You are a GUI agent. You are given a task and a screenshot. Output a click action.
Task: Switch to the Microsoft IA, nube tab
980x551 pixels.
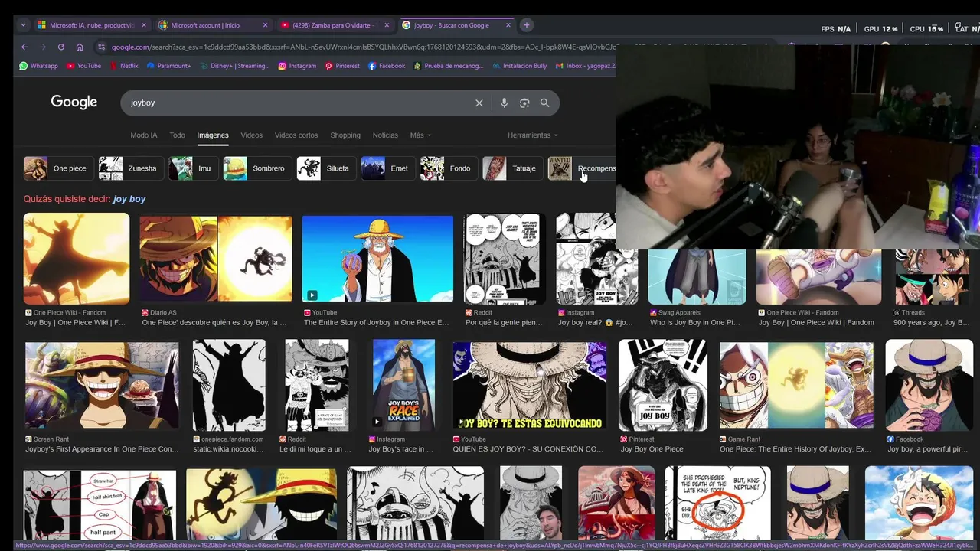[x=91, y=25]
